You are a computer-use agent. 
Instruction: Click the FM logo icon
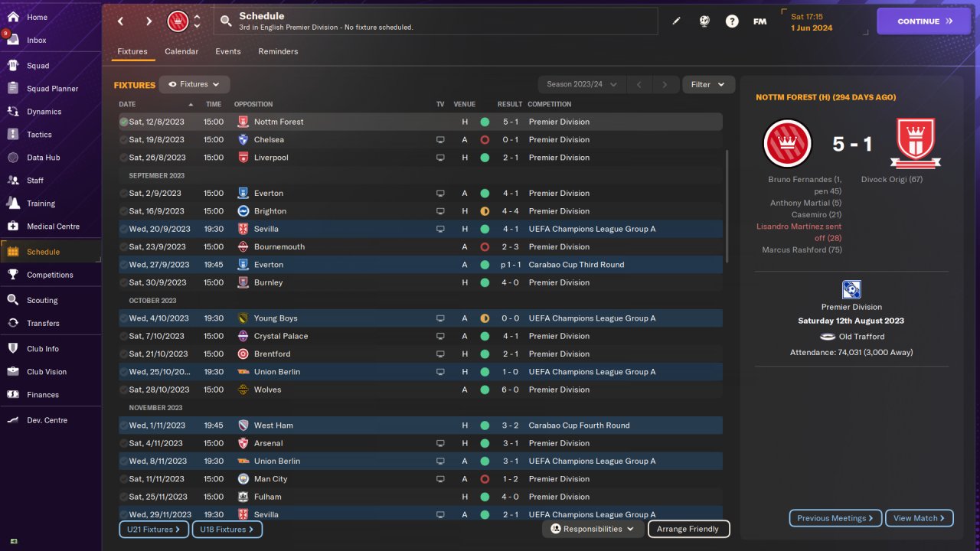click(759, 21)
